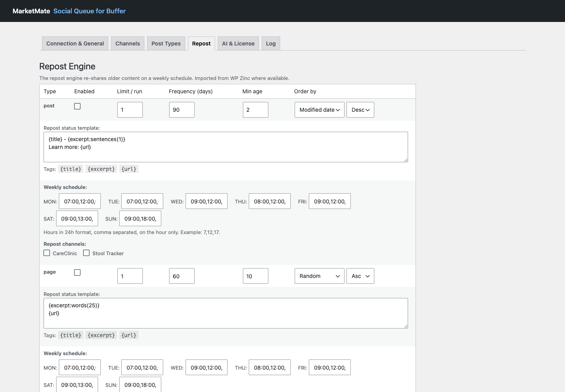Open the Asc sort direction dropdown
The image size is (565, 392).
(x=360, y=276)
